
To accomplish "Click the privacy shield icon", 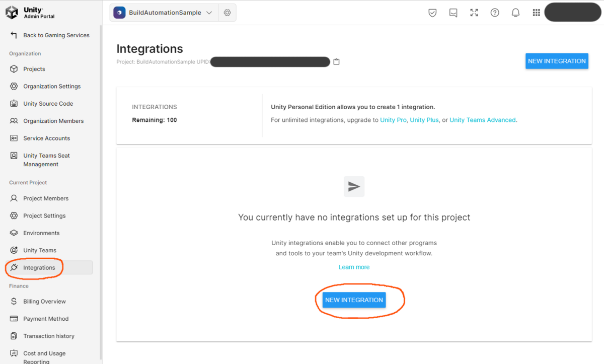I will (432, 12).
